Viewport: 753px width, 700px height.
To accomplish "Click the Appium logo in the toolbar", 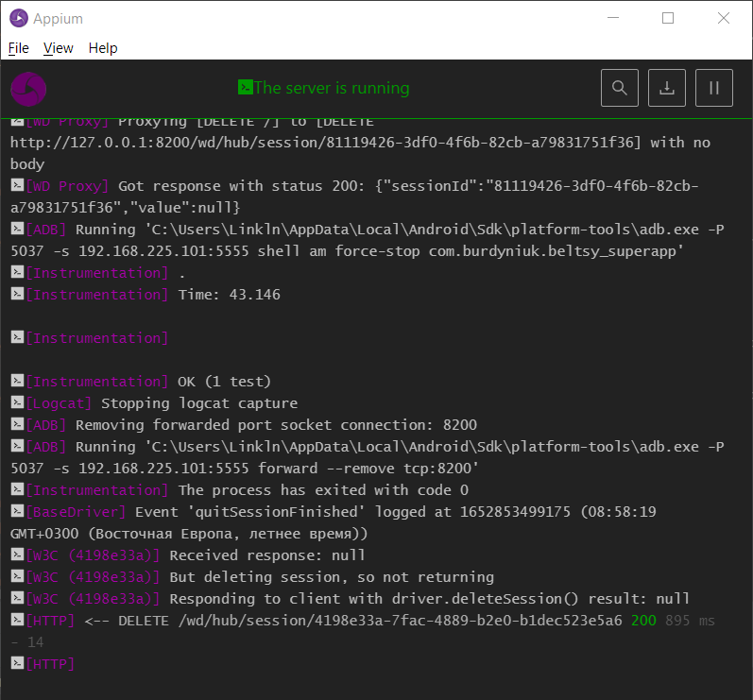I will point(28,89).
